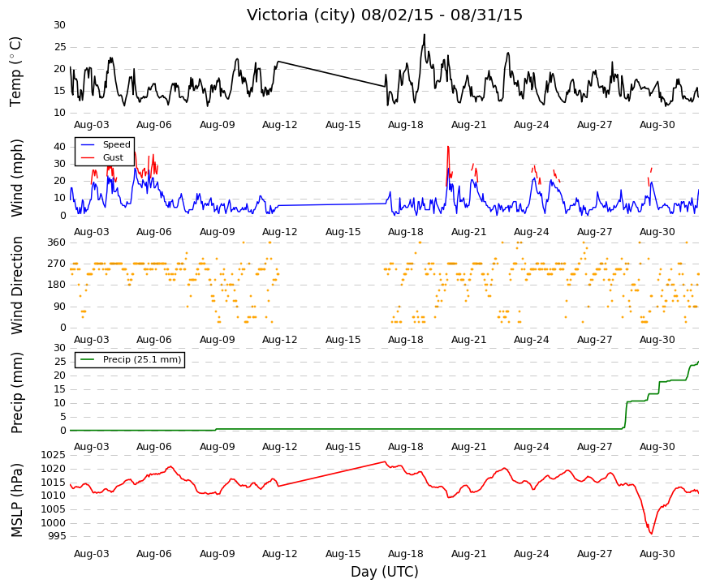
Task: Select the Wind (mph) y-axis label
Action: (x=17, y=178)
